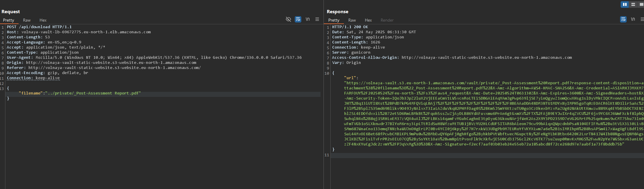Click the User-Agent Mozilla/5.0 header line
Screen dimensions: 644x189
tap(154, 58)
